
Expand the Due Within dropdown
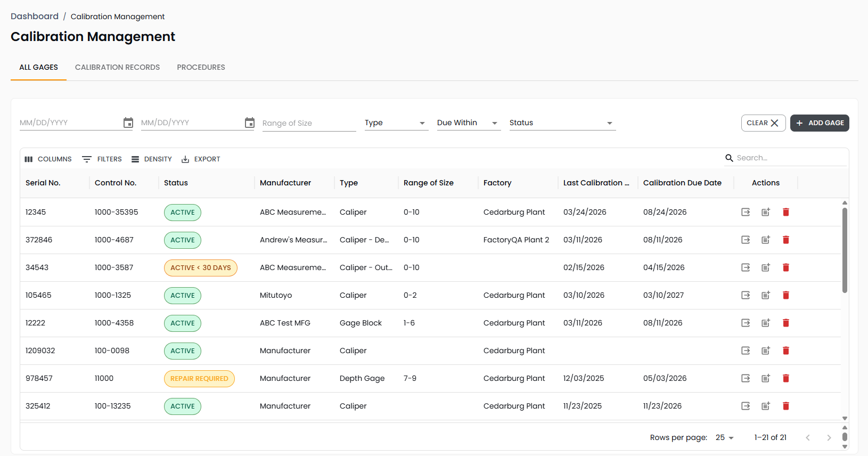click(468, 123)
